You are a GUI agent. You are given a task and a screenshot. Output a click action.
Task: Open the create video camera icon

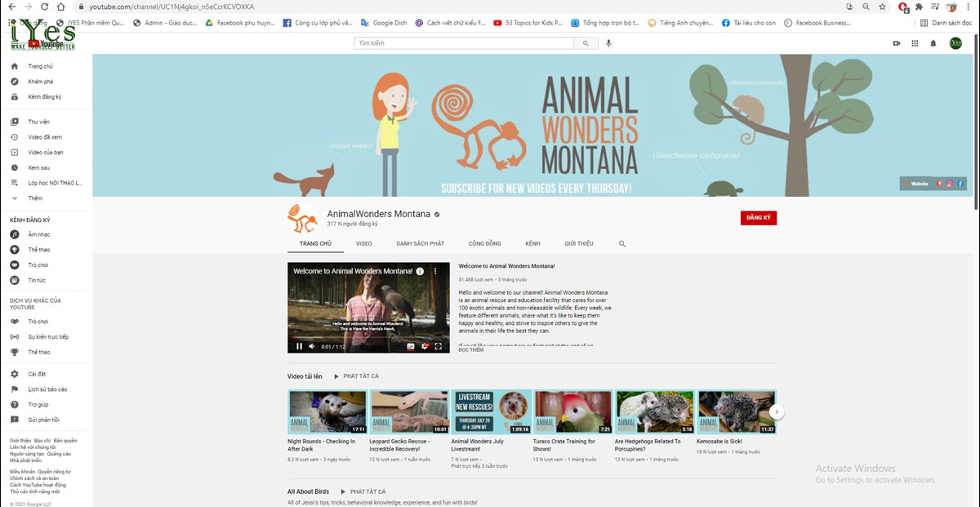tap(896, 43)
